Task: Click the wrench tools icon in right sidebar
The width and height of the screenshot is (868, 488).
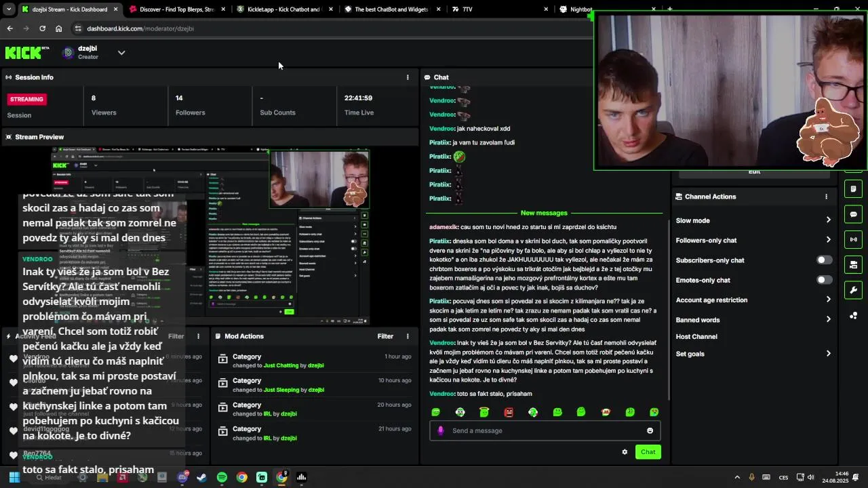Action: click(x=853, y=290)
